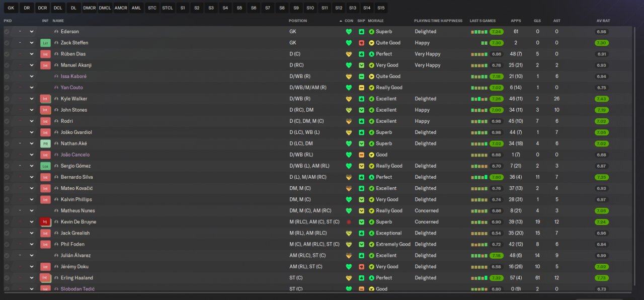The image size is (644, 300).
Task: Click Kyle Walker's orange condition heart
Action: [x=349, y=99]
